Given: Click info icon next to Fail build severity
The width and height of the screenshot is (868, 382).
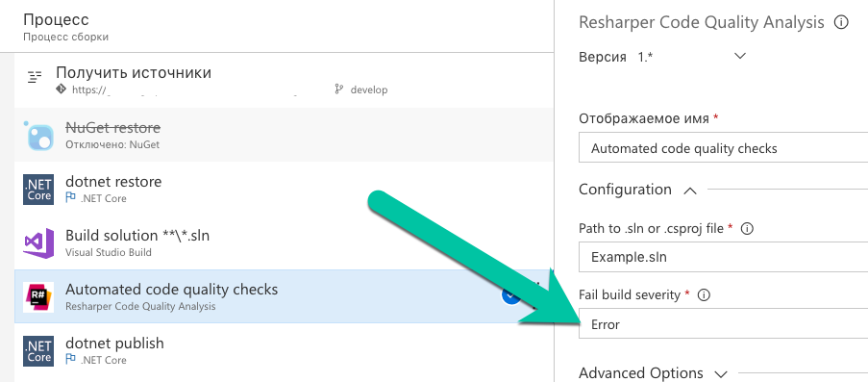Looking at the screenshot, I should point(704,295).
